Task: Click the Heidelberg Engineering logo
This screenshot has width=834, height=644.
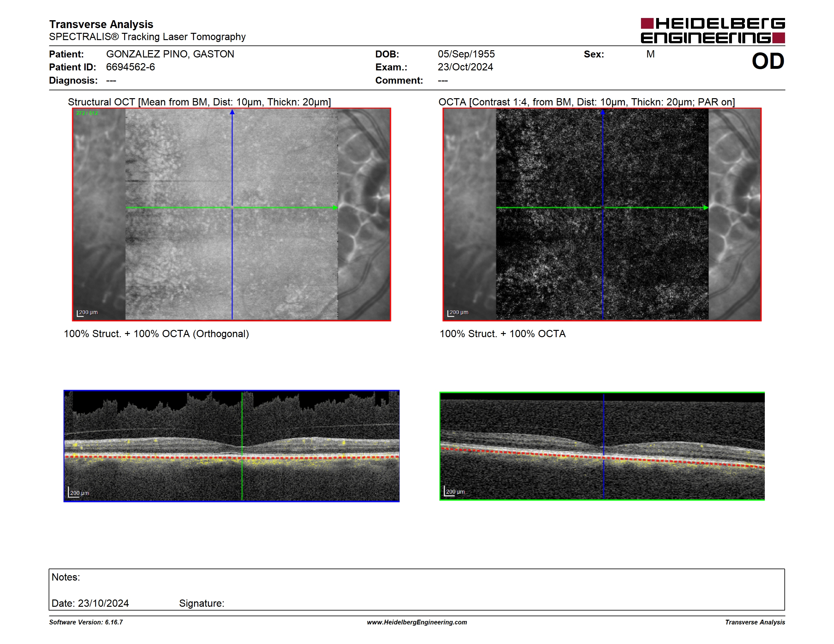Action: pos(713,31)
